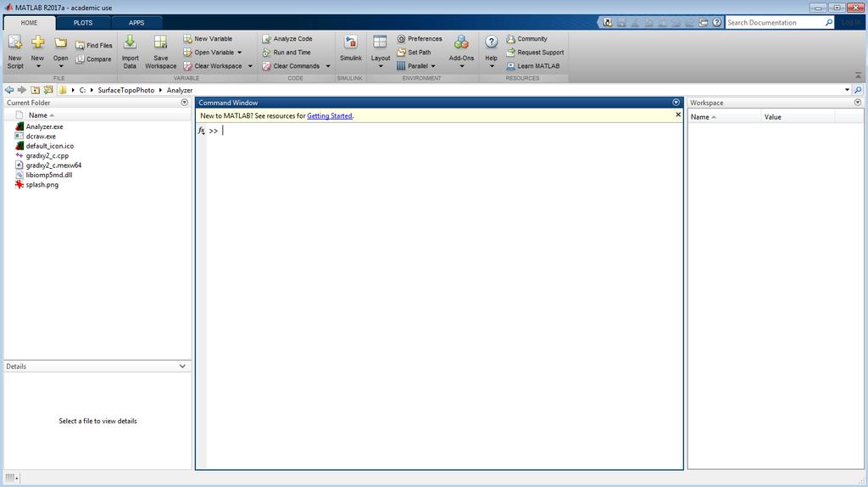Sort files by Name column header
Viewport: 868px width, 487px height.
pos(42,115)
